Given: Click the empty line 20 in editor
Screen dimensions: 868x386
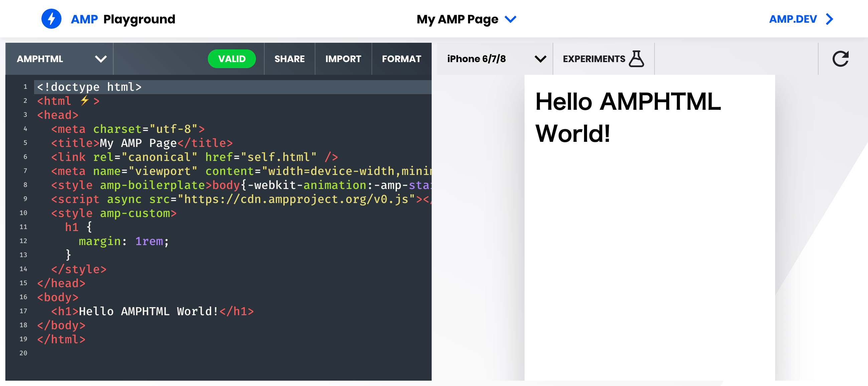Looking at the screenshot, I should pos(202,353).
